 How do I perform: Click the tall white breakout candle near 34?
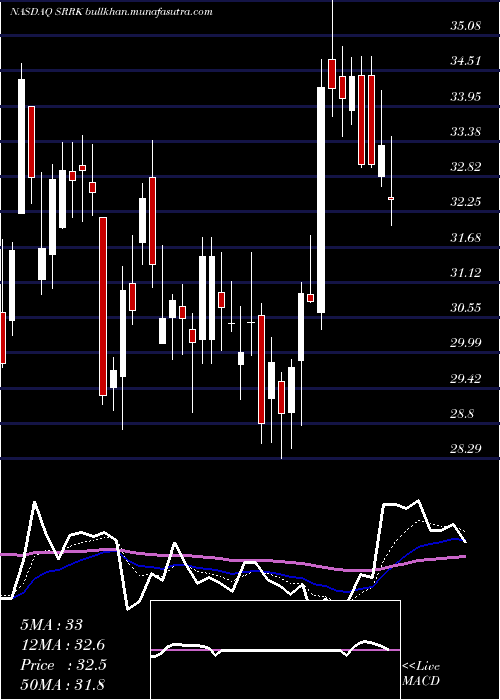tap(321, 200)
